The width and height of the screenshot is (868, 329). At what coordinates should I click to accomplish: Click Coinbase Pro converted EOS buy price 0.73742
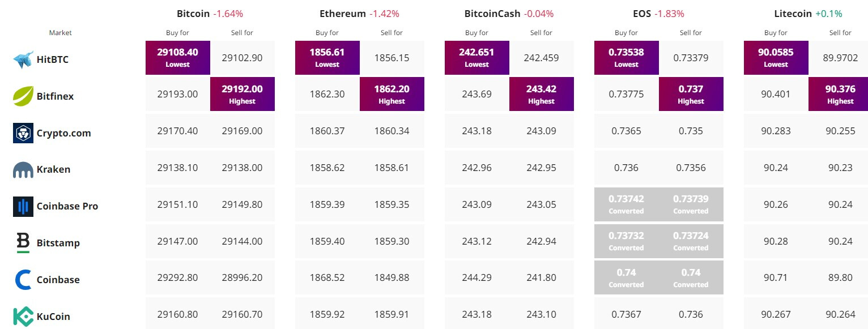626,204
